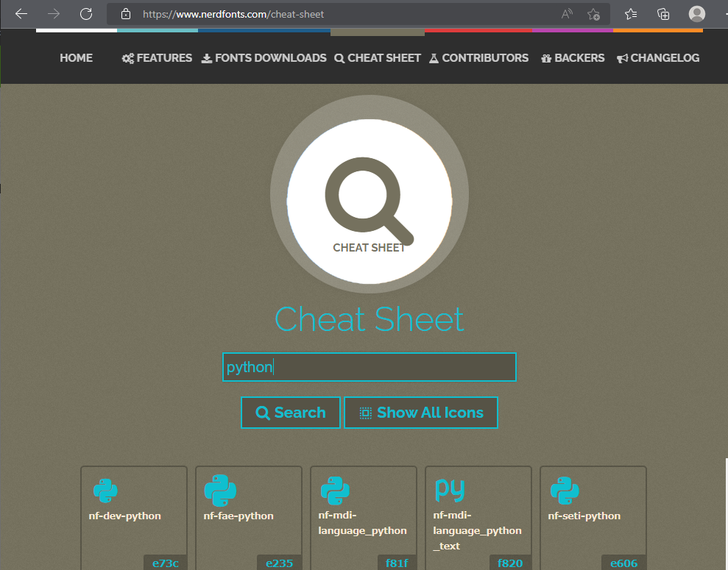The height and width of the screenshot is (570, 728).
Task: Copy hex code f81f
Action: click(397, 563)
